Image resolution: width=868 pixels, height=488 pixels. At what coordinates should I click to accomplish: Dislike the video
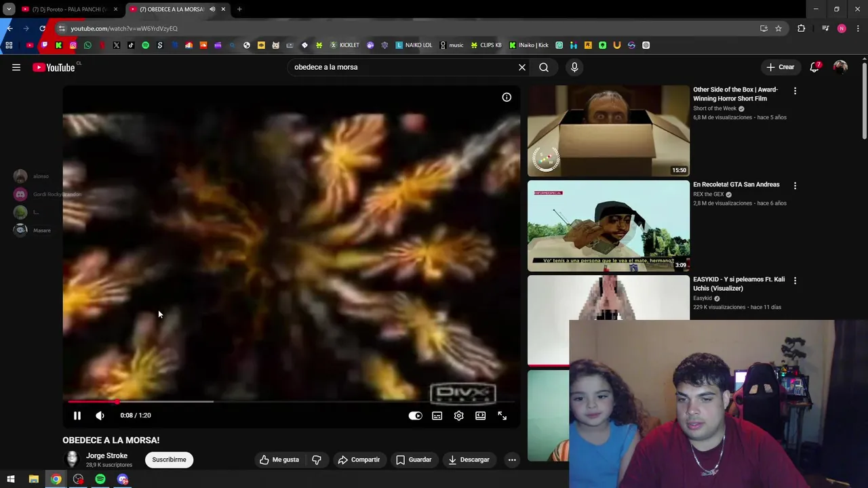[317, 460]
